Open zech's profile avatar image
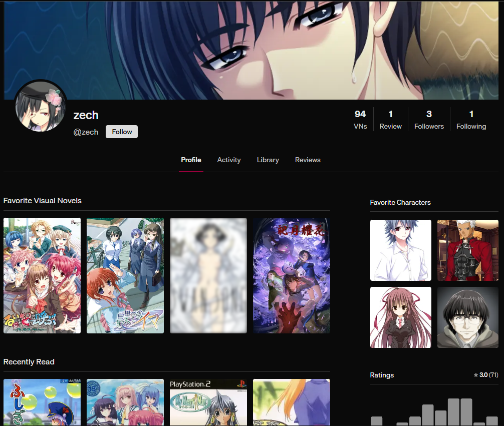This screenshot has height=426, width=504. [x=41, y=106]
